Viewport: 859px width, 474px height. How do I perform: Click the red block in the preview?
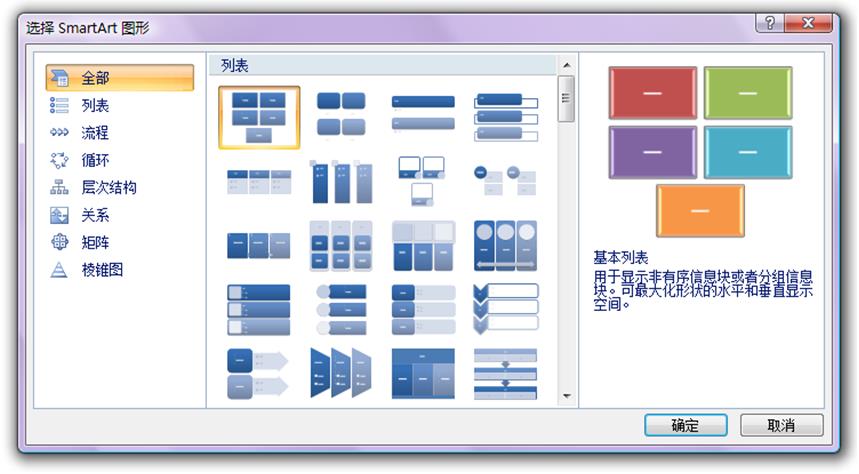652,93
